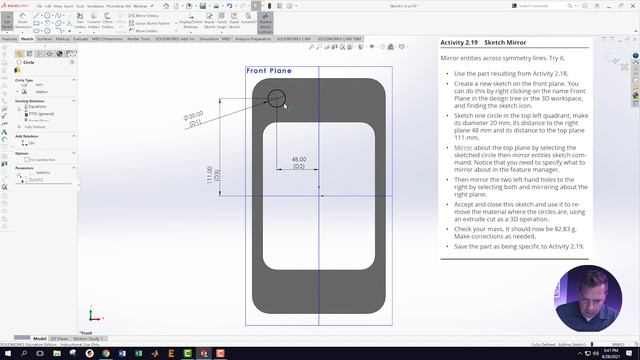The image size is (640, 360).
Task: Open the Windows Start menu
Action: pos(8,353)
